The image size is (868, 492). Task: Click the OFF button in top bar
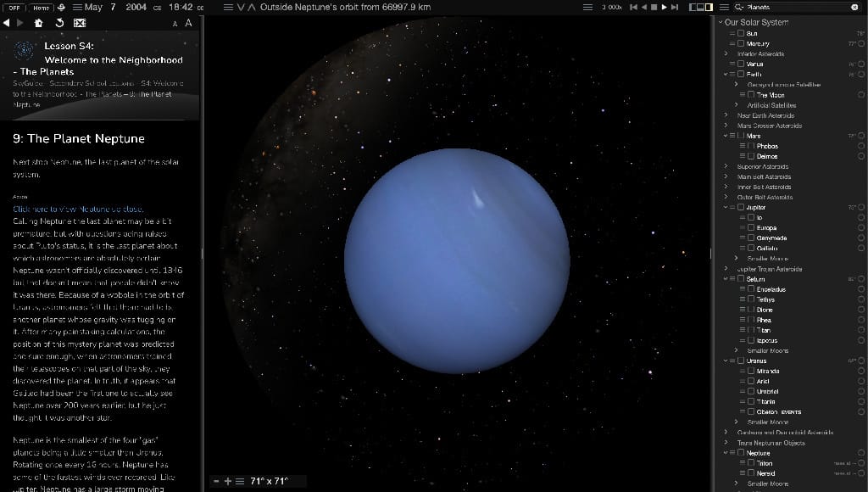tap(14, 8)
